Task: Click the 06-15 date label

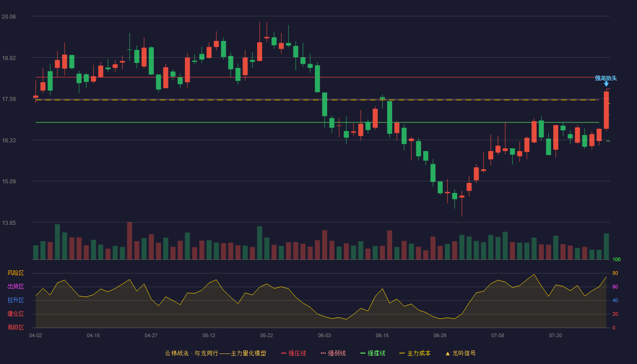Action: coord(382,335)
